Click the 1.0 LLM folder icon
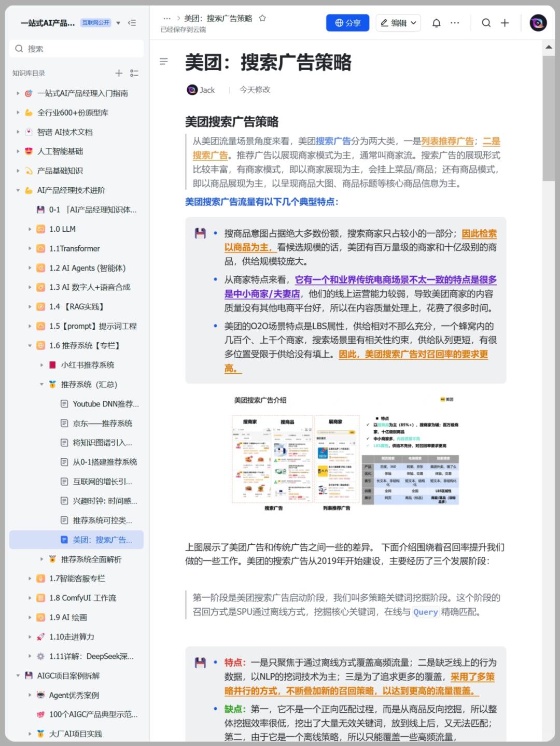The width and height of the screenshot is (560, 746). point(40,229)
